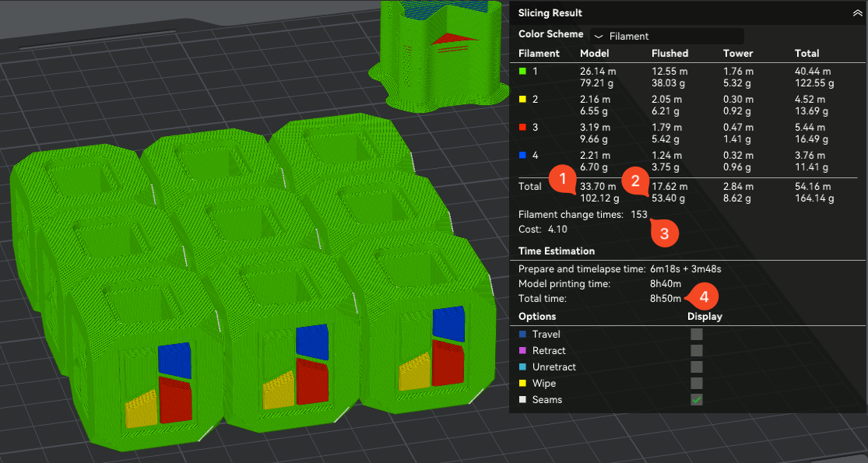Click the red annotation badge numbered 4

point(704,296)
